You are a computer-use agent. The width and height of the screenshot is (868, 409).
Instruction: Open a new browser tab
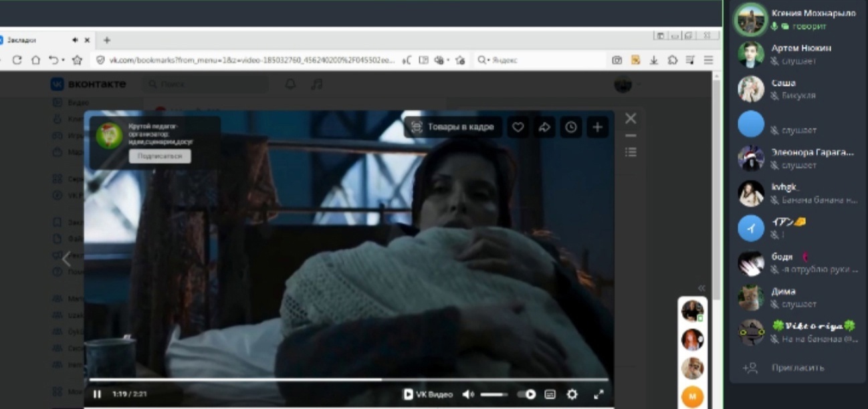107,40
